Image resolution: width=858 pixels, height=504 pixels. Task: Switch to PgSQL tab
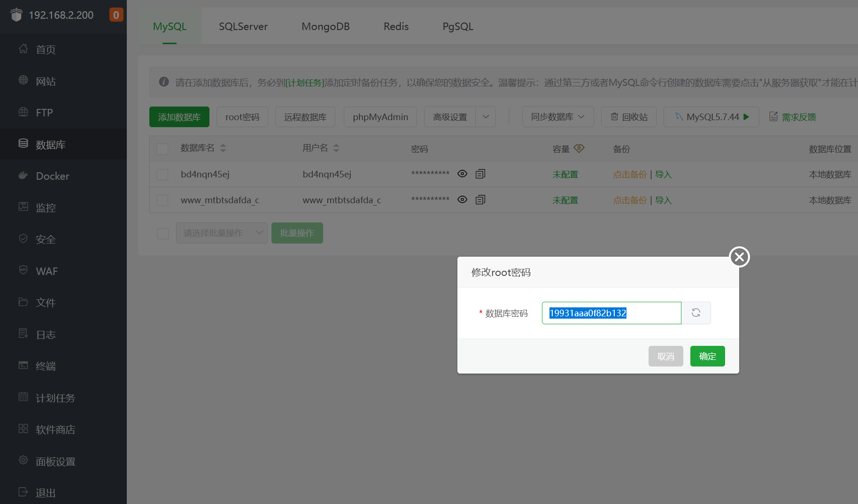(458, 26)
